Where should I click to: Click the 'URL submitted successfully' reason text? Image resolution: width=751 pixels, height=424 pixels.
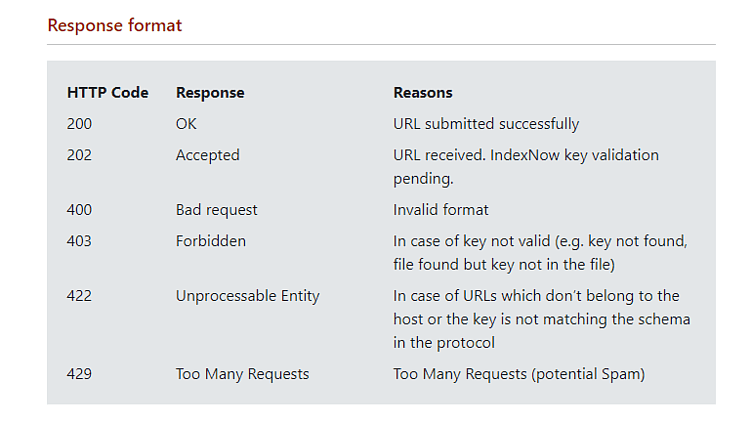(x=486, y=124)
